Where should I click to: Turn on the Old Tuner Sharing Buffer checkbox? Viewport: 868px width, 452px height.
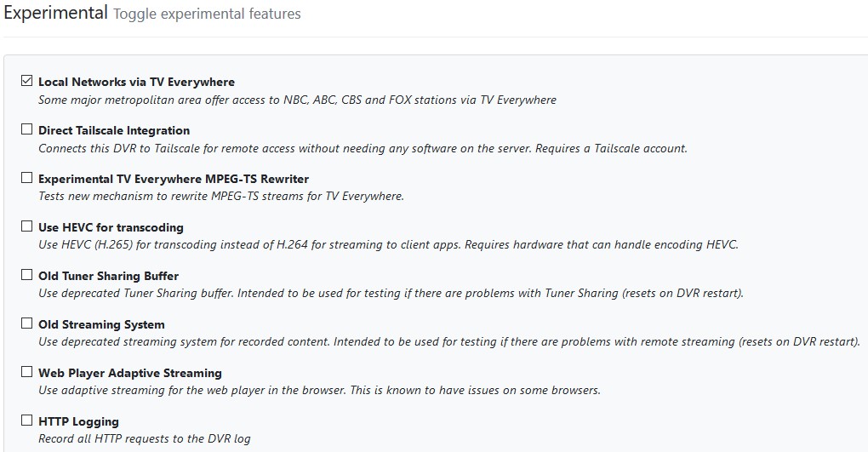point(26,276)
